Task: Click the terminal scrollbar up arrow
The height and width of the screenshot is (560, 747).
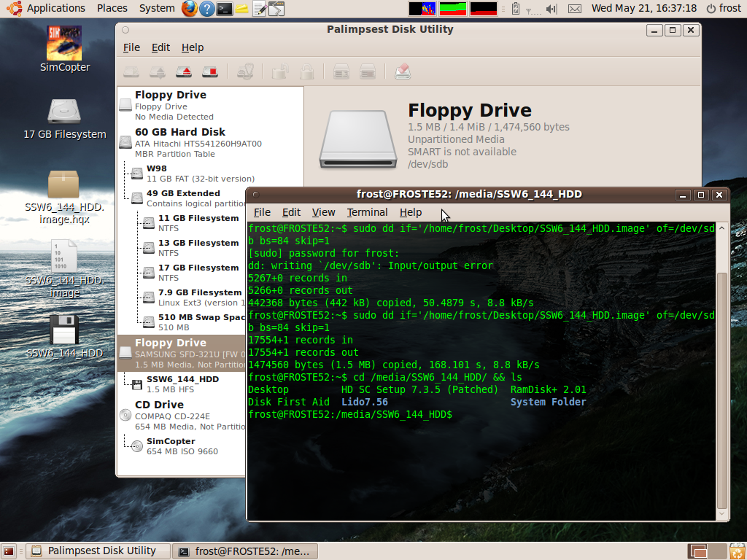Action: click(721, 228)
